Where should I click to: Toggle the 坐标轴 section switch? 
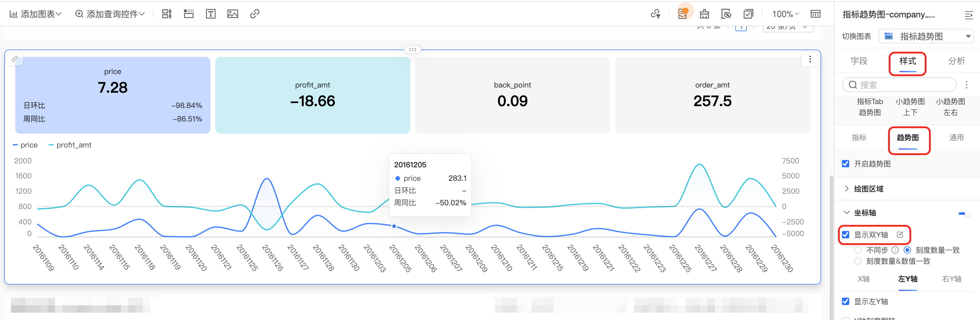click(x=964, y=213)
